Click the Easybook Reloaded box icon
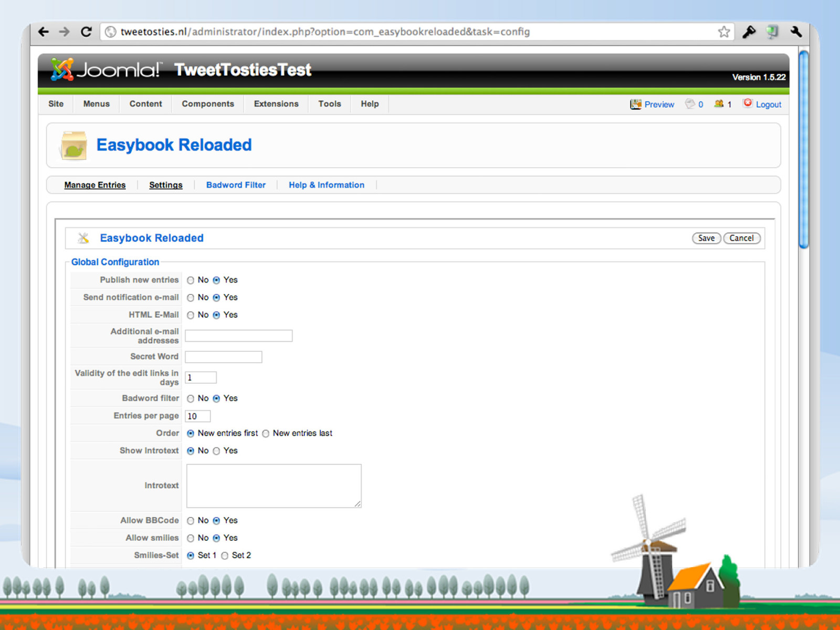The height and width of the screenshot is (630, 840). [x=74, y=145]
